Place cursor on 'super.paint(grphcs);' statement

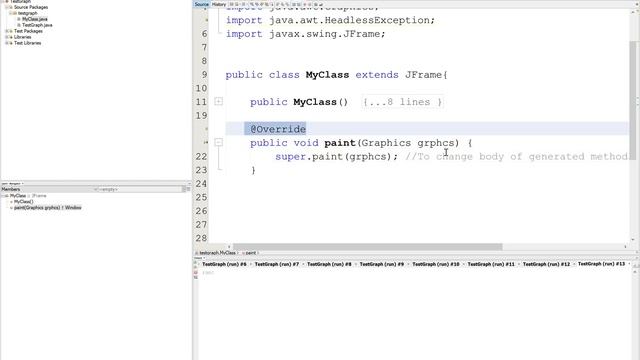336,157
